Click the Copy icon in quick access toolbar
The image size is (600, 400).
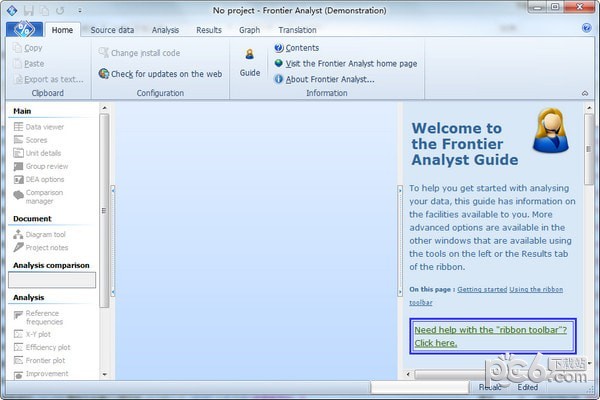pos(44,11)
